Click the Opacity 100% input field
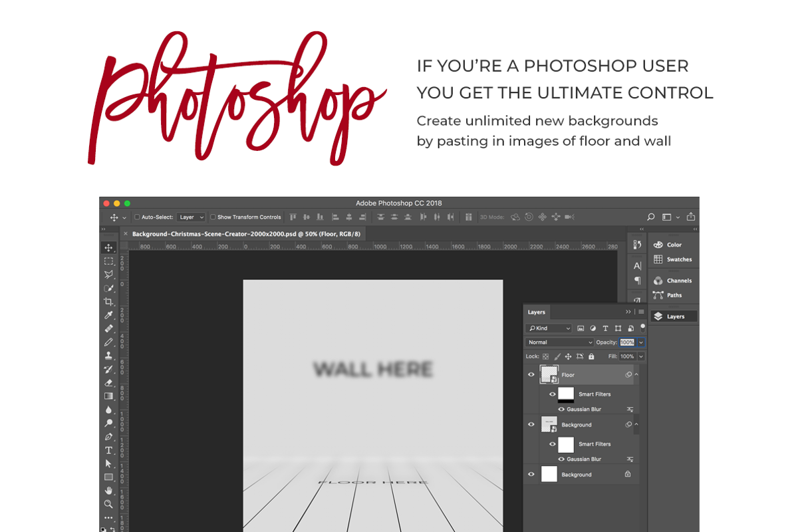798x532 pixels. pyautogui.click(x=627, y=342)
